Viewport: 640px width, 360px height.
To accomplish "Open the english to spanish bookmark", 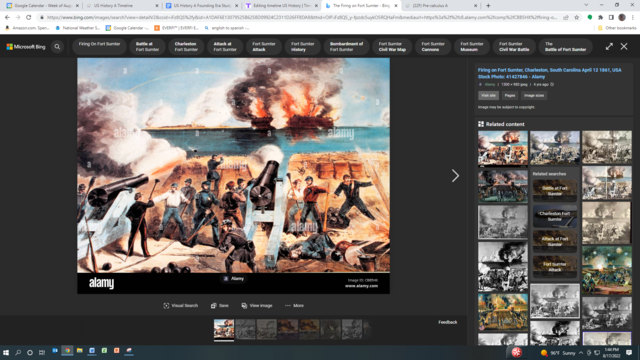I will pyautogui.click(x=227, y=28).
